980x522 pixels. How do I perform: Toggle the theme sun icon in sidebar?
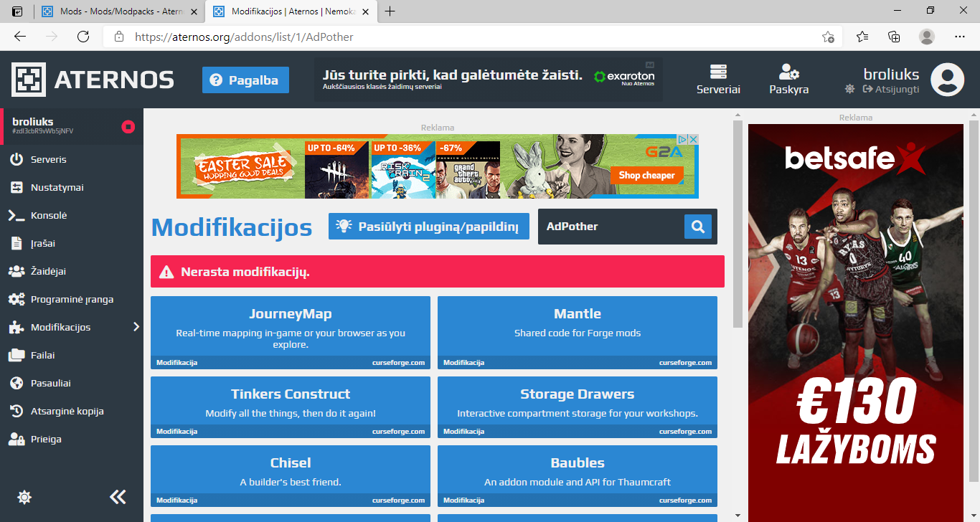(24, 497)
